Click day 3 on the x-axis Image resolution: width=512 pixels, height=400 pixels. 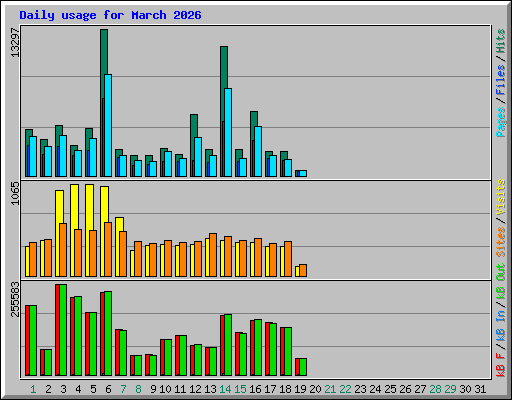click(63, 389)
